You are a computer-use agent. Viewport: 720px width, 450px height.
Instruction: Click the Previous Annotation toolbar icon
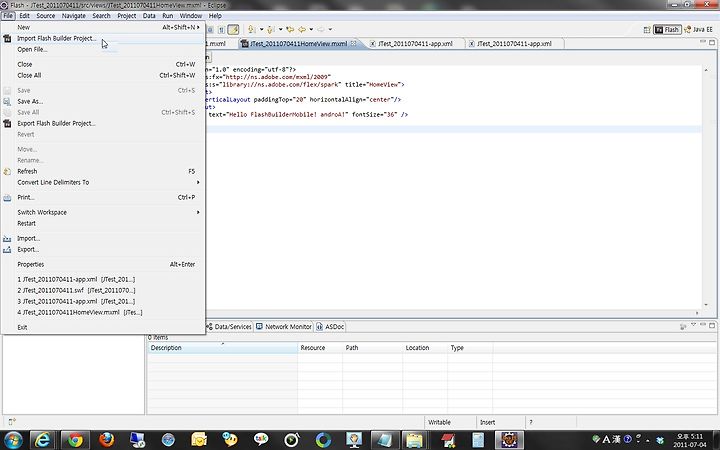point(271,29)
